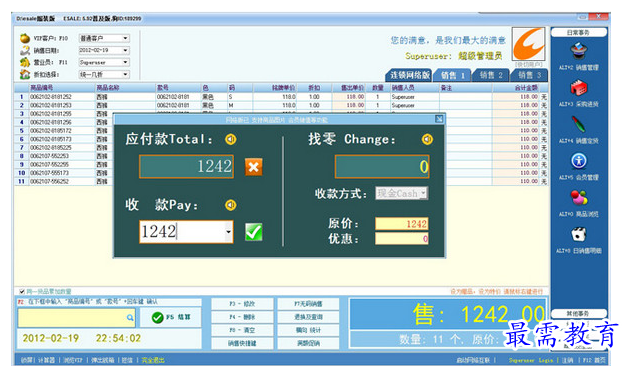627x366 pixels.
Task: Select table row 2 item 0062102-8181253
Action: (281, 105)
